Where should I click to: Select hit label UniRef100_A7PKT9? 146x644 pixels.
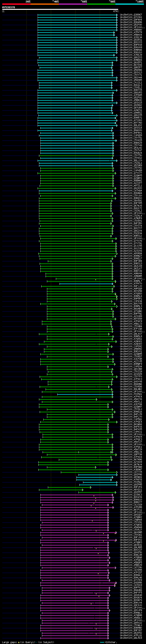pyautogui.click(x=131, y=32)
